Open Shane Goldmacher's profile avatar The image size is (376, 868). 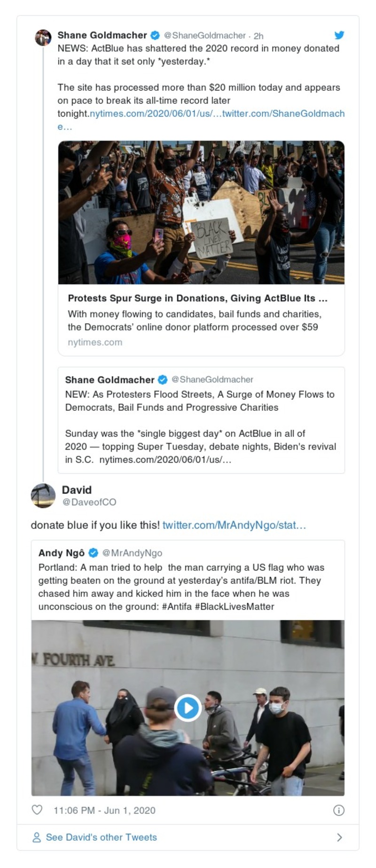click(x=43, y=37)
